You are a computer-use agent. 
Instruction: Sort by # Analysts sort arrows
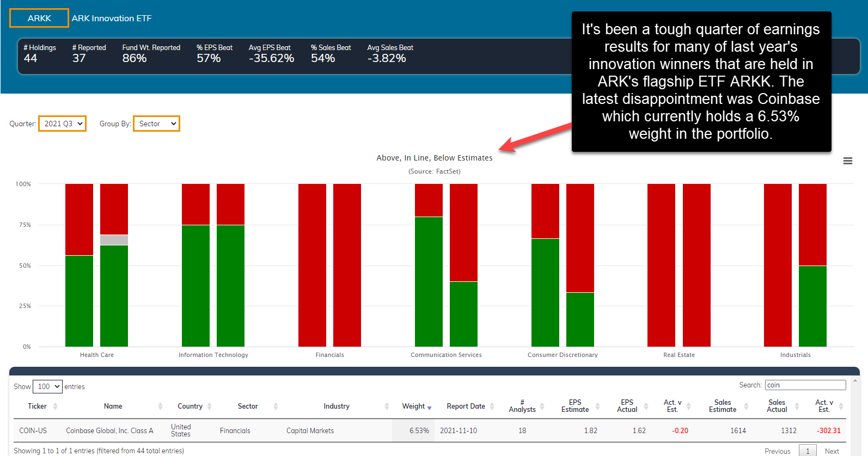(x=541, y=406)
